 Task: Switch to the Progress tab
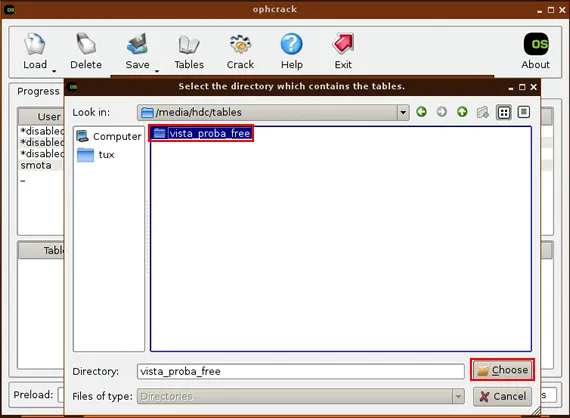(38, 91)
